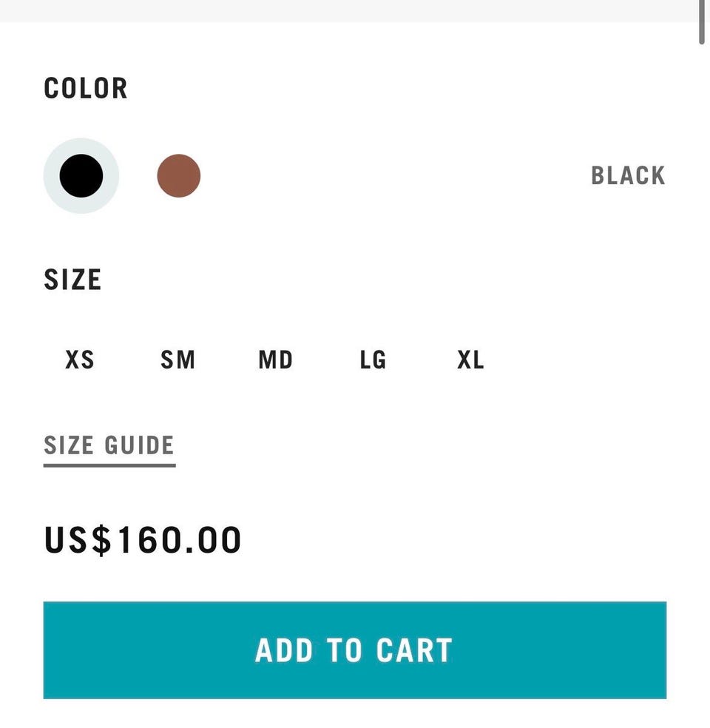This screenshot has width=710, height=728.
Task: Click the US$160.00 price text
Action: pos(143,540)
